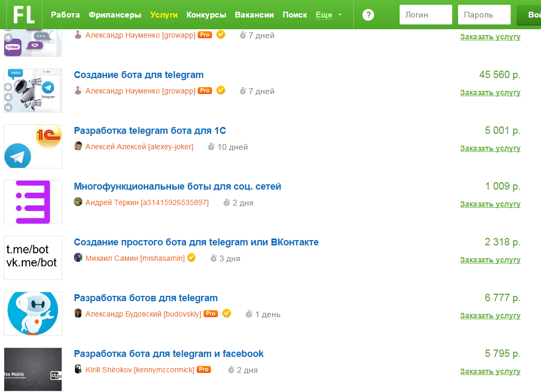Image resolution: width=541 pixels, height=392 pixels.
Task: Click Pro badge next to Kirill Shirokov
Action: click(x=204, y=370)
